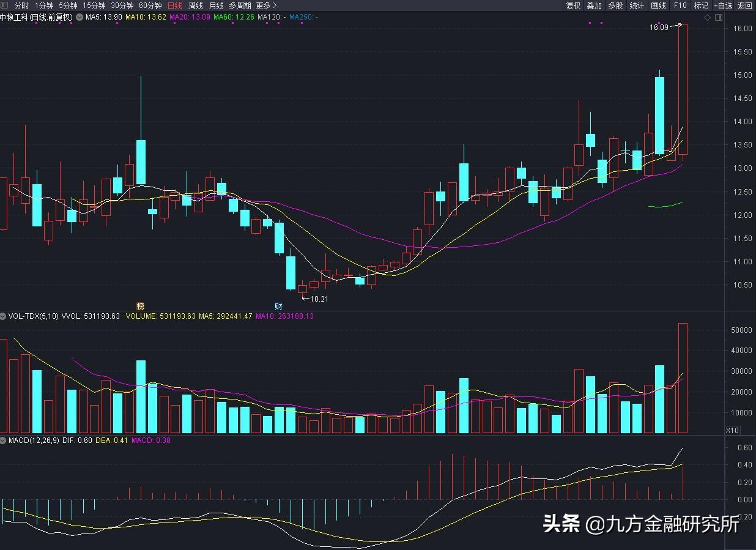This screenshot has width=756, height=550.
Task: Activate 叠加 overlay comparison
Action: [593, 5]
